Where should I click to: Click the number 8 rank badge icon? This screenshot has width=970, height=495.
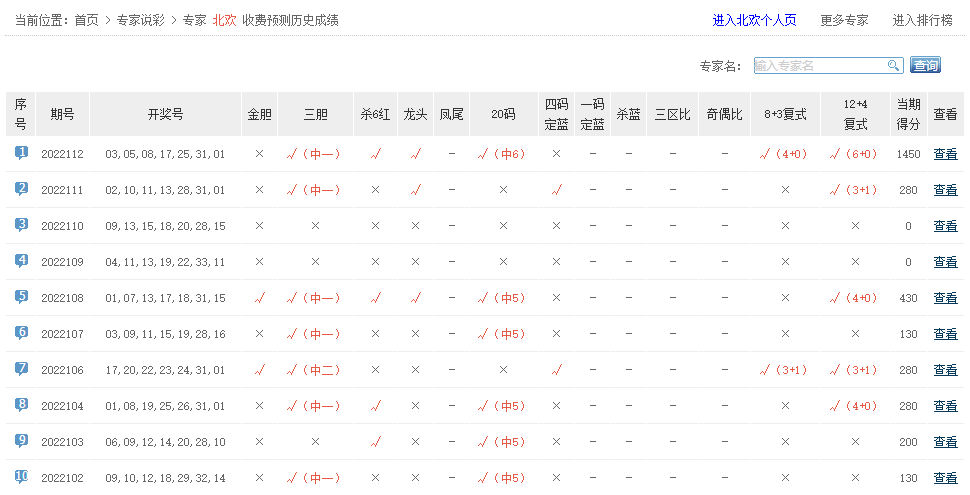(21, 405)
